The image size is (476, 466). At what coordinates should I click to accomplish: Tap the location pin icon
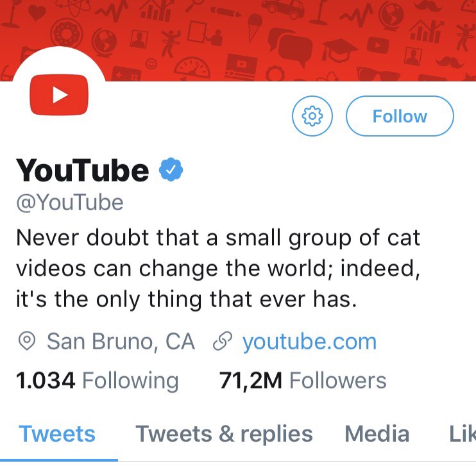coord(27,341)
